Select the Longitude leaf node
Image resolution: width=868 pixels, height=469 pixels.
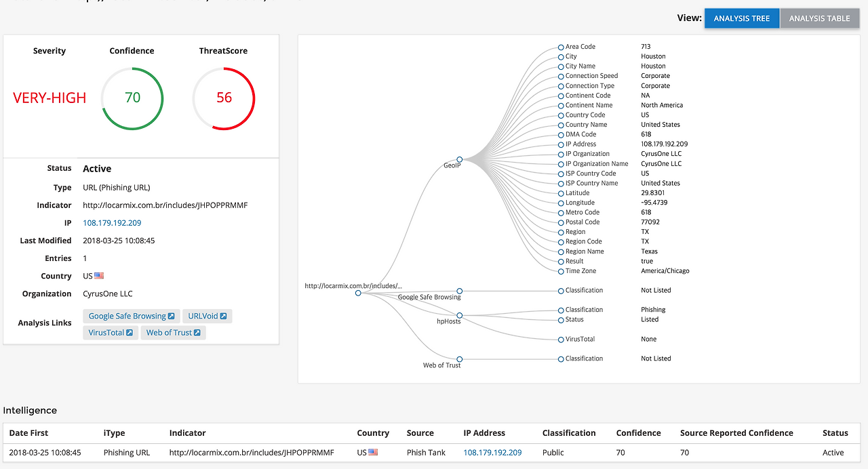click(561, 203)
